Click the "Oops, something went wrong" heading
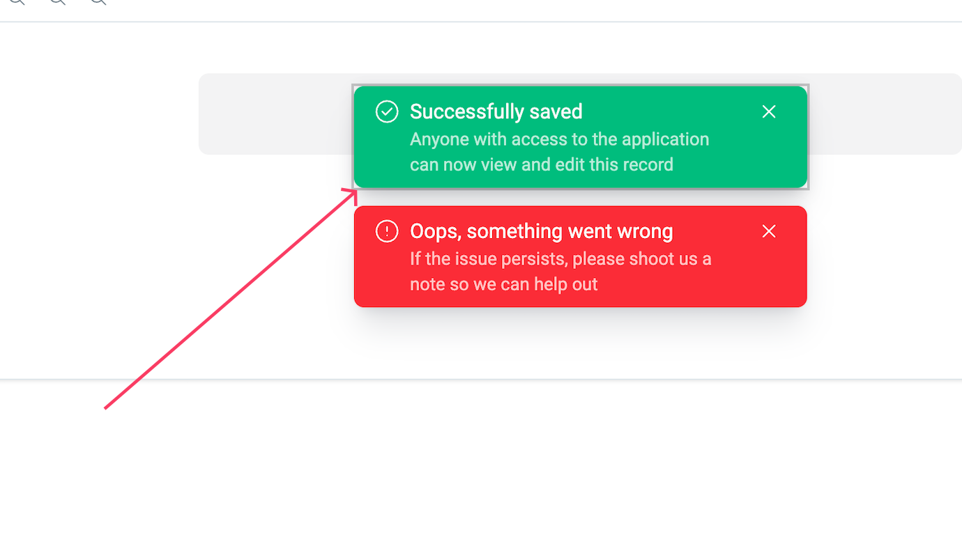 pos(542,231)
